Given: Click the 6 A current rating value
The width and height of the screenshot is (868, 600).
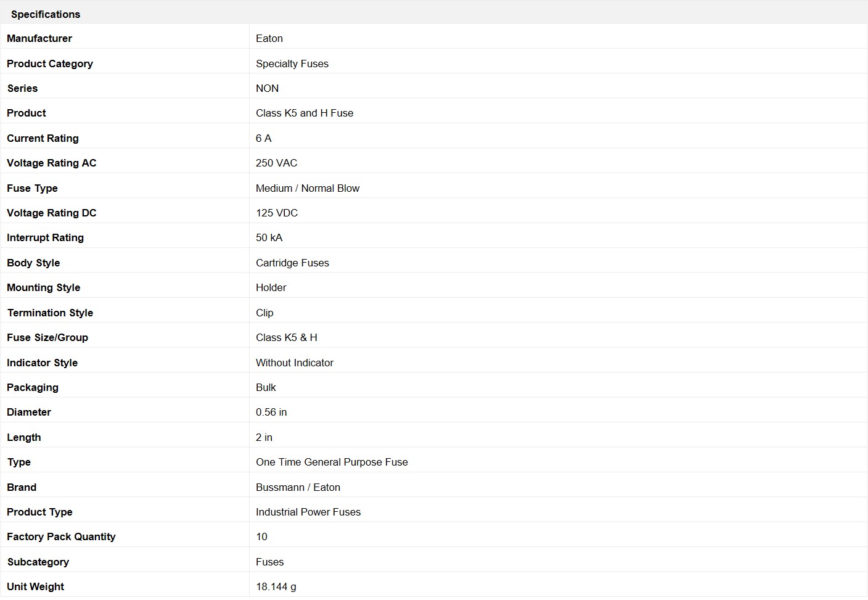Looking at the screenshot, I should click(x=263, y=138).
